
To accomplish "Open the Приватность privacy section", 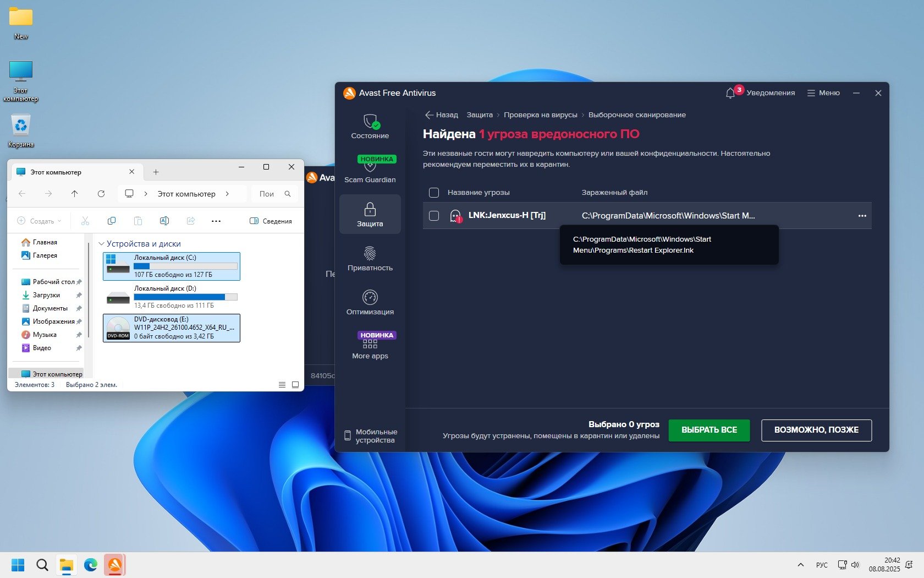I will 370,258.
